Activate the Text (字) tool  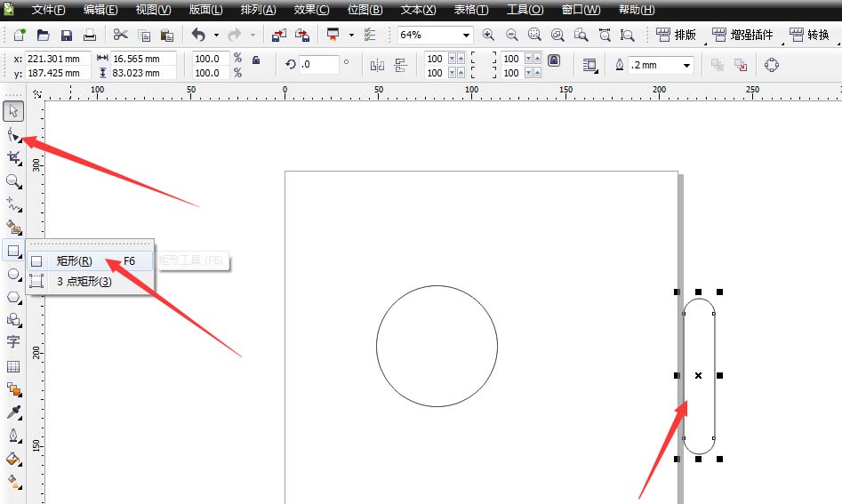[x=13, y=342]
